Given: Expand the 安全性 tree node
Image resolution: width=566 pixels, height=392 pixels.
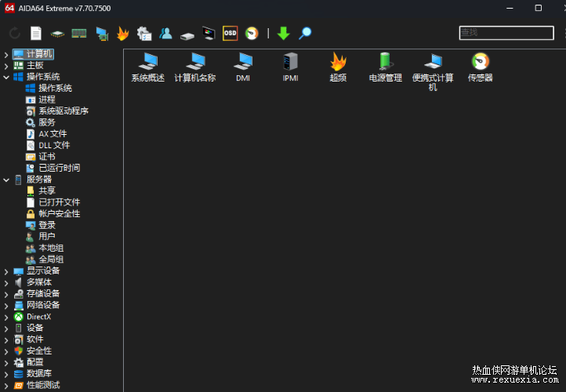Looking at the screenshot, I should 6,351.
